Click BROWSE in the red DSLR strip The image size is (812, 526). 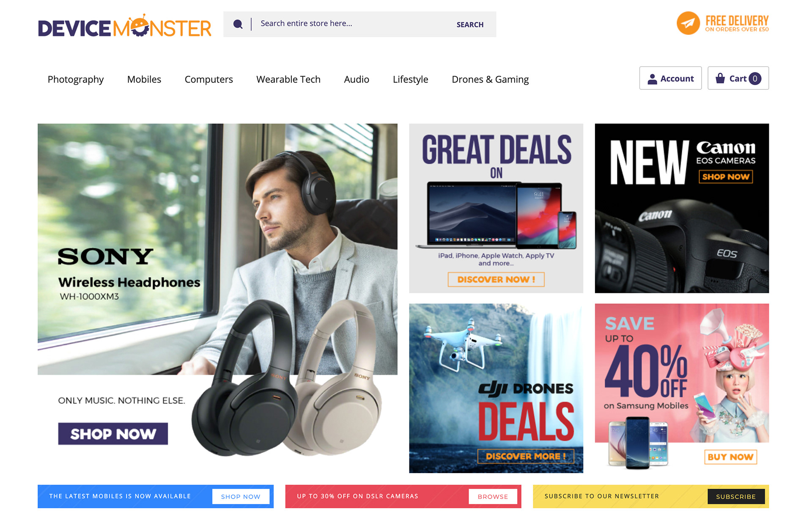493,496
